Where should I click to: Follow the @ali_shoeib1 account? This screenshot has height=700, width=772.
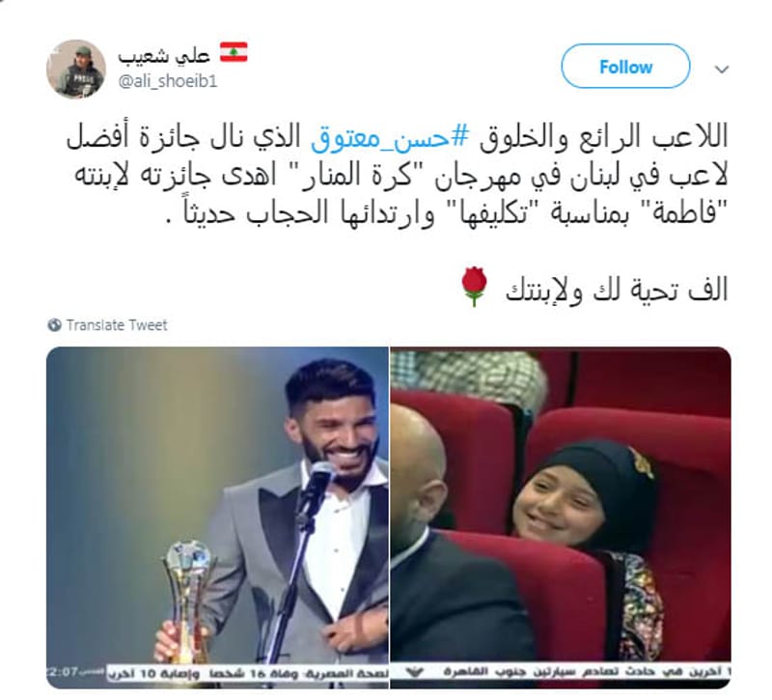coord(625,67)
